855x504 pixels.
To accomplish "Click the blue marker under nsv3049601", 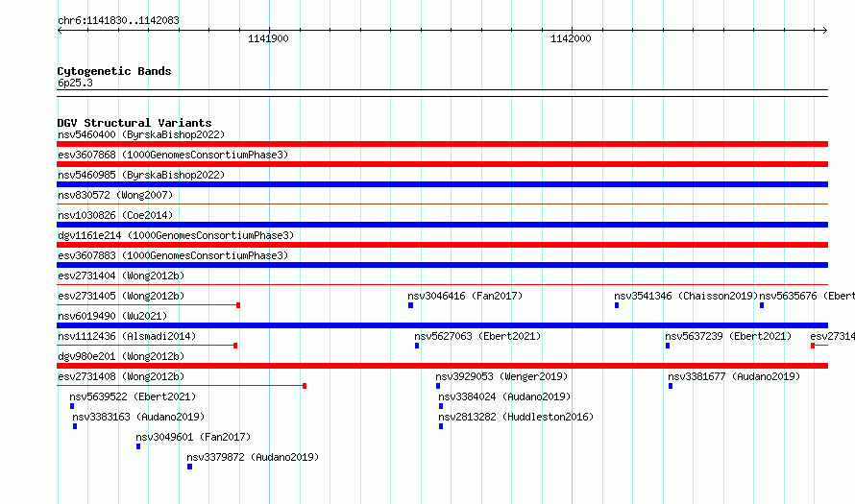I will pyautogui.click(x=138, y=446).
